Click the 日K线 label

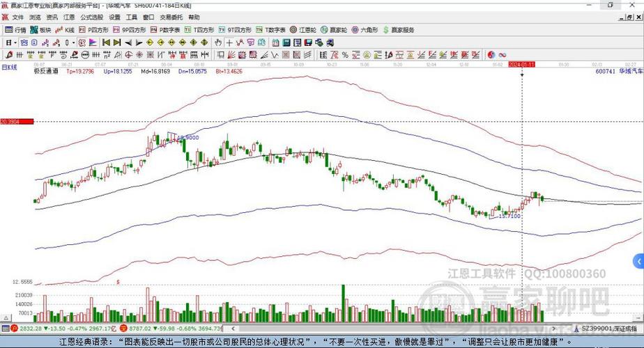coord(9,68)
